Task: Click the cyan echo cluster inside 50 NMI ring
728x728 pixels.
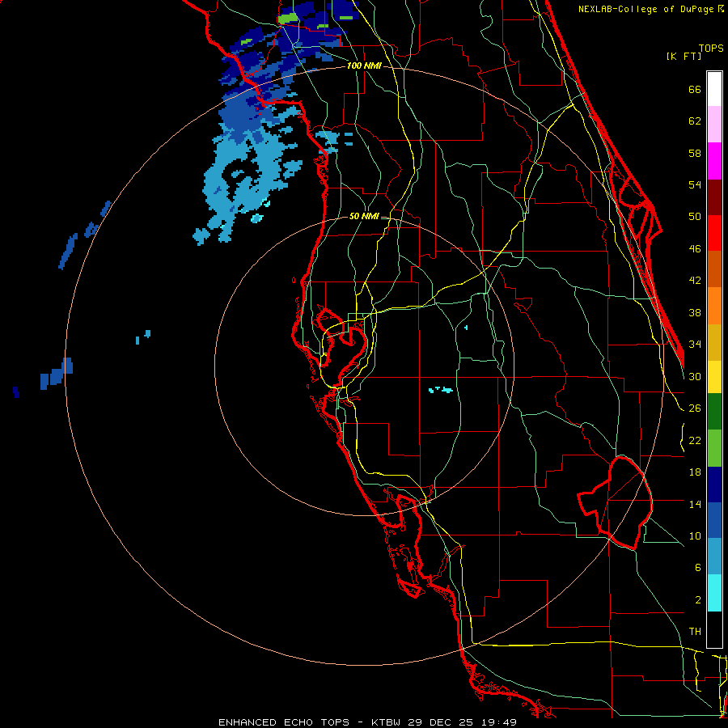Action: pos(441,390)
